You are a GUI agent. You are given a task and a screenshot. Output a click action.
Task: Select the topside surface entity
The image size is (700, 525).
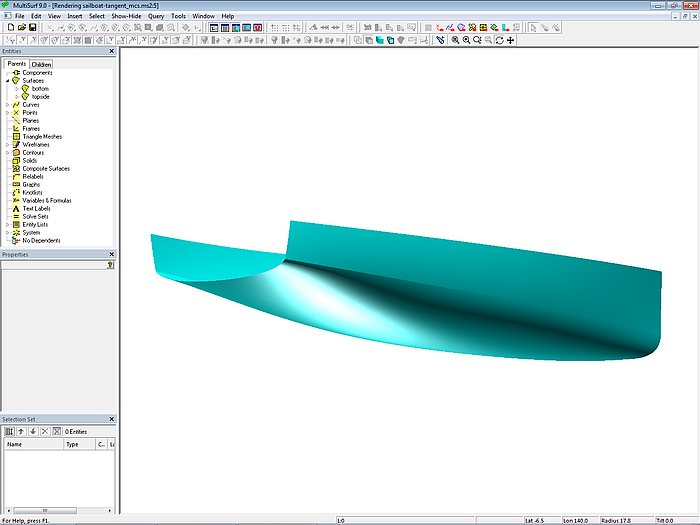[x=40, y=97]
